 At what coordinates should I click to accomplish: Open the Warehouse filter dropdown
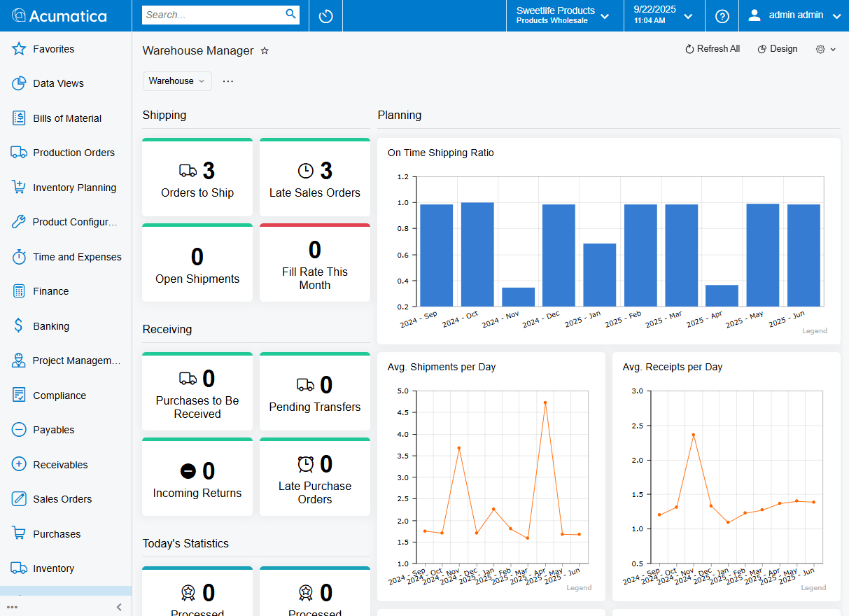pos(176,81)
